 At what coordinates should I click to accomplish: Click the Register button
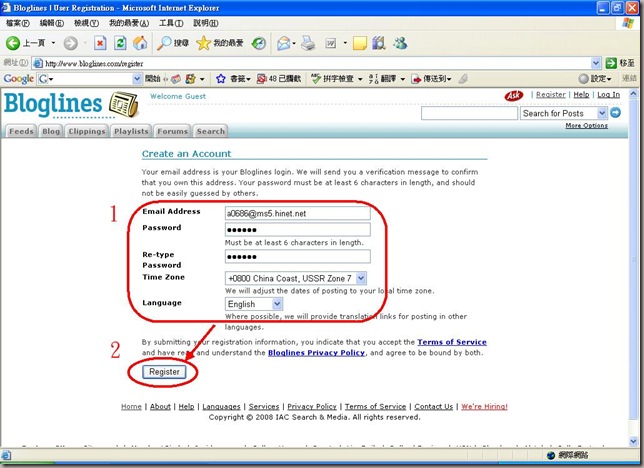[x=164, y=371]
